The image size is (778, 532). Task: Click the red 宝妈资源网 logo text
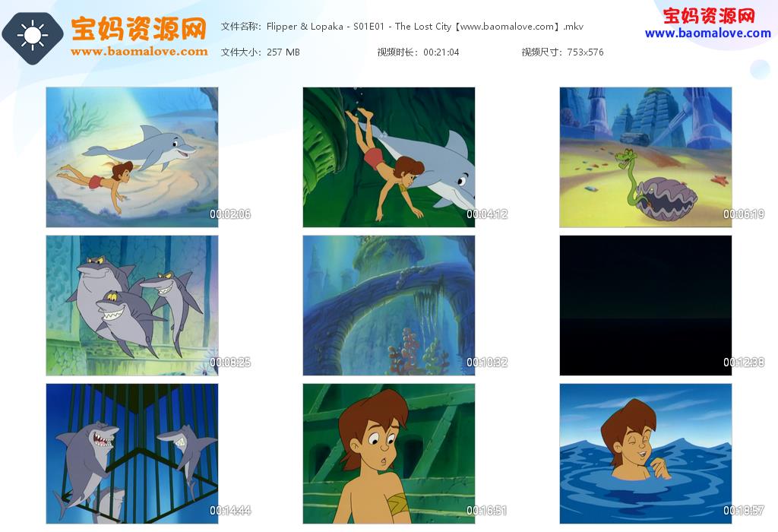(x=709, y=15)
